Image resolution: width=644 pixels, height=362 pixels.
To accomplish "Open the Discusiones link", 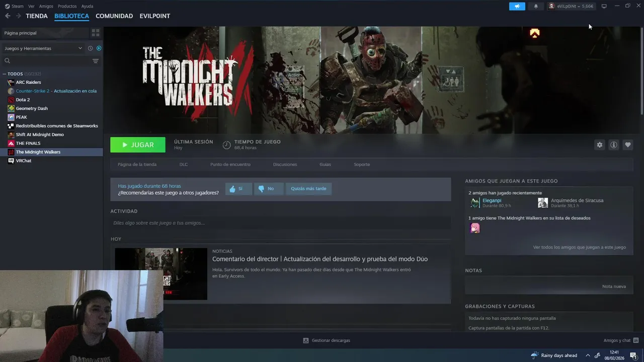I will point(285,164).
